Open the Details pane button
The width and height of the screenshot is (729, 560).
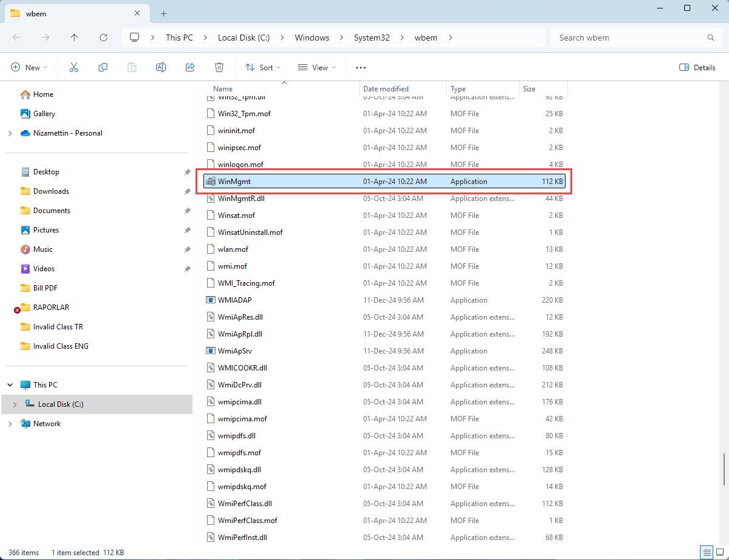click(697, 67)
